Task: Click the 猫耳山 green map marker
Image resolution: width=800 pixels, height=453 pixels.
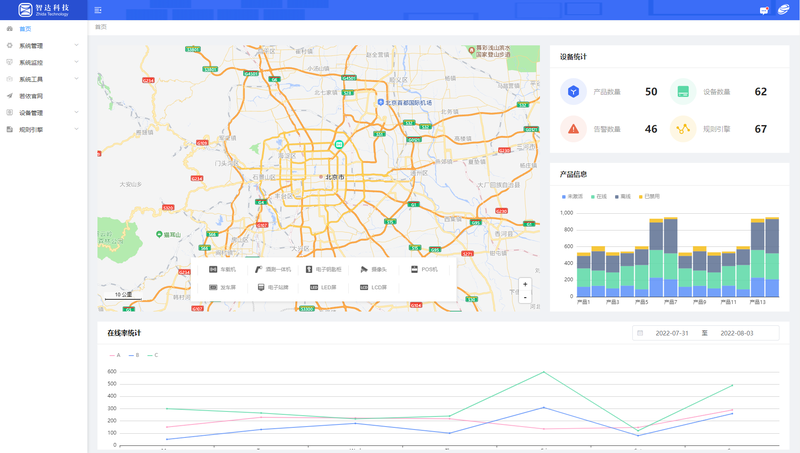Action: tap(159, 234)
